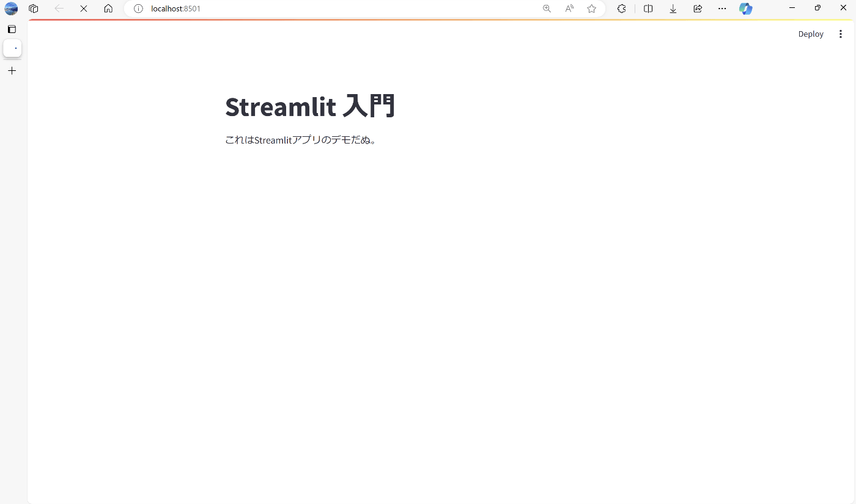Open the Copilot sidebar
This screenshot has height=504, width=856.
745,9
